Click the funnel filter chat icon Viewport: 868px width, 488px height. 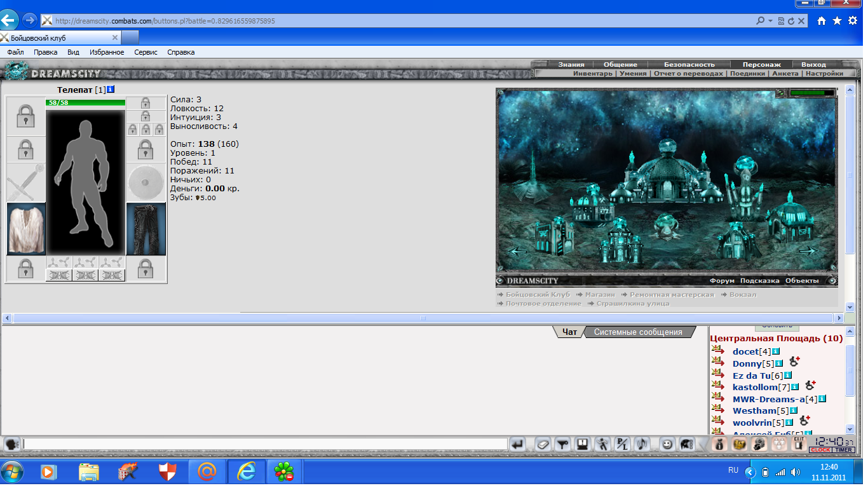coord(562,444)
